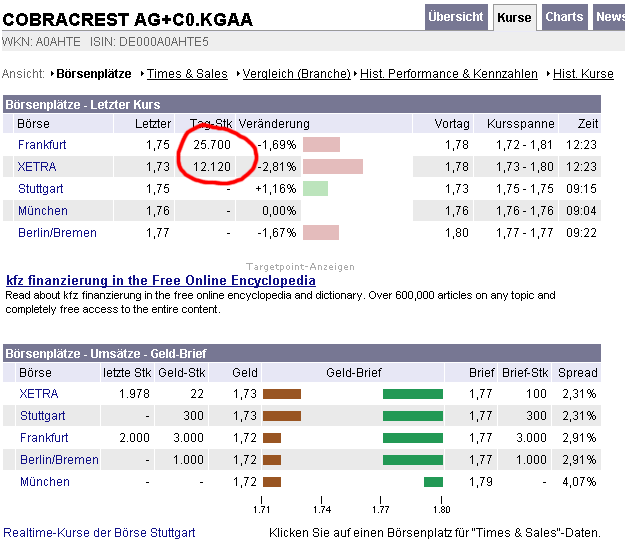Screen dimensions: 625x550
Task: Click Frankfurt in Letzter Kurs table
Action: pos(42,145)
